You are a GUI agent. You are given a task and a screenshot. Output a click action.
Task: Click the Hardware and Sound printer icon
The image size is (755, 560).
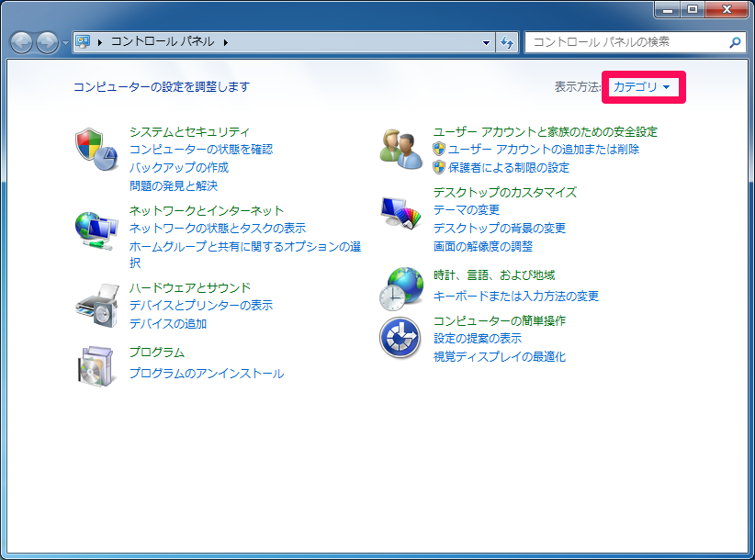[96, 305]
